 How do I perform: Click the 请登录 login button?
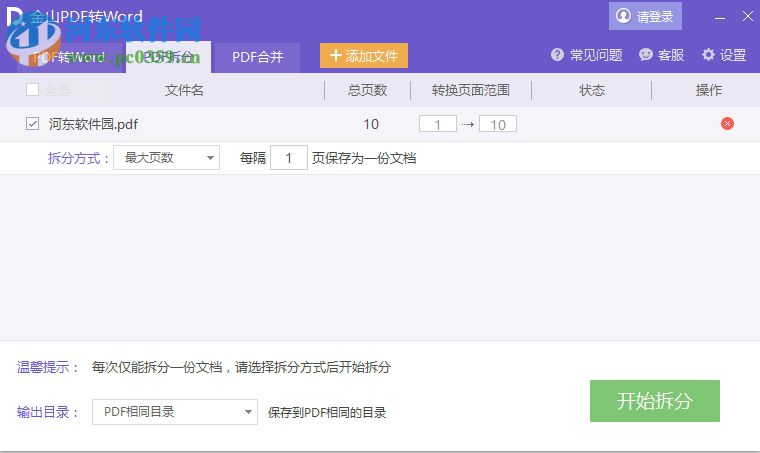pyautogui.click(x=645, y=16)
